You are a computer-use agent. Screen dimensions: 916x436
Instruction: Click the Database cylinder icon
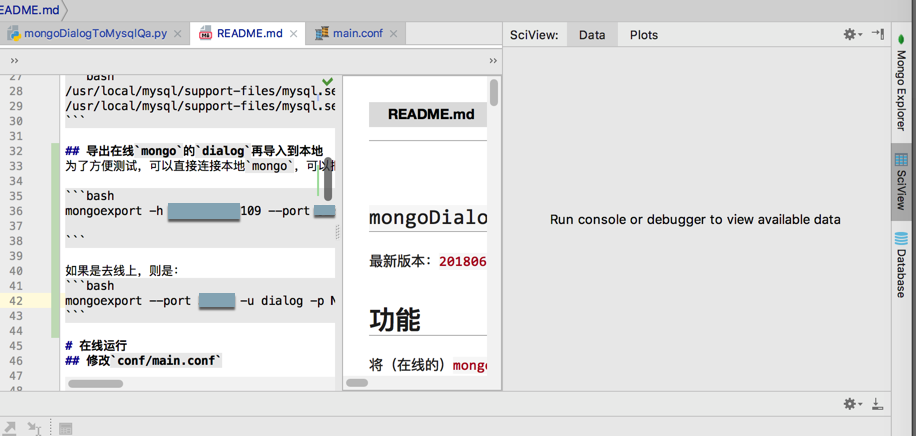(x=901, y=240)
